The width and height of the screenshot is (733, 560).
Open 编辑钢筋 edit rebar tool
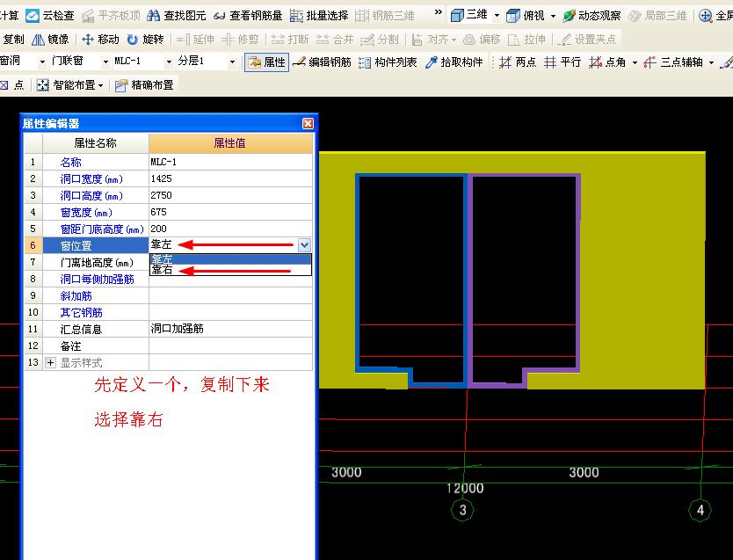(322, 62)
